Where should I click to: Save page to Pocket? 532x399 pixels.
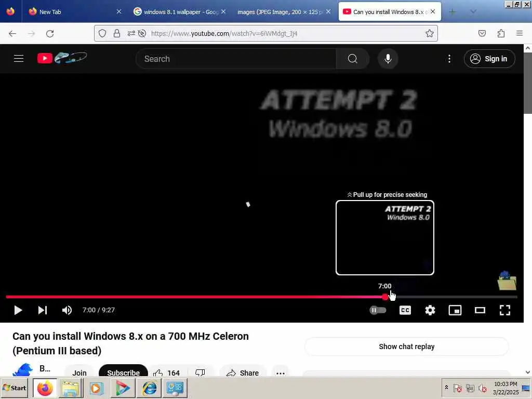[482, 33]
